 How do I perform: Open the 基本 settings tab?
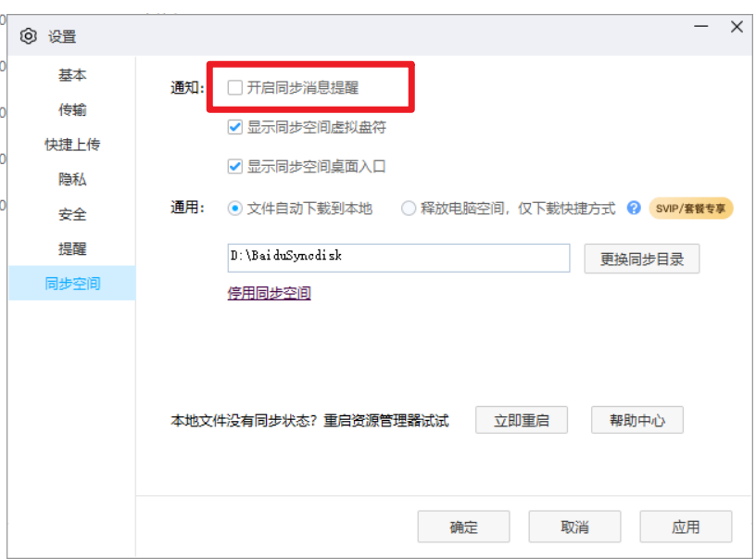coord(72,75)
